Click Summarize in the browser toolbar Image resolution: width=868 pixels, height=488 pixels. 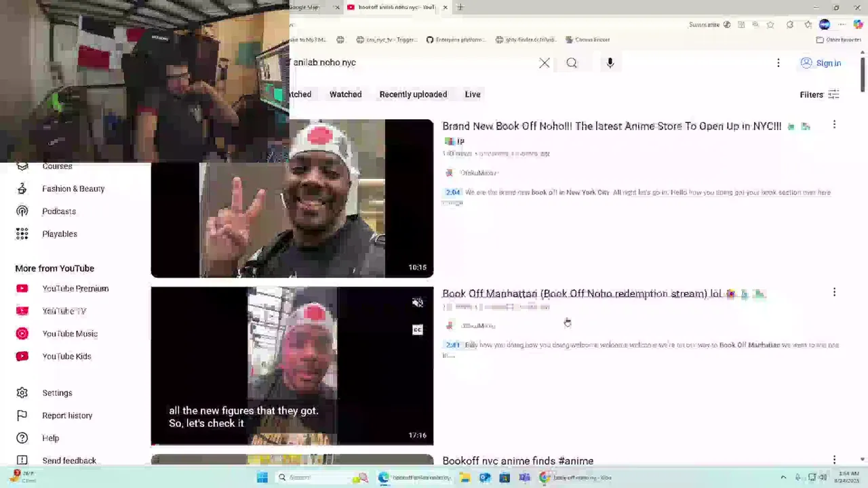pyautogui.click(x=709, y=25)
